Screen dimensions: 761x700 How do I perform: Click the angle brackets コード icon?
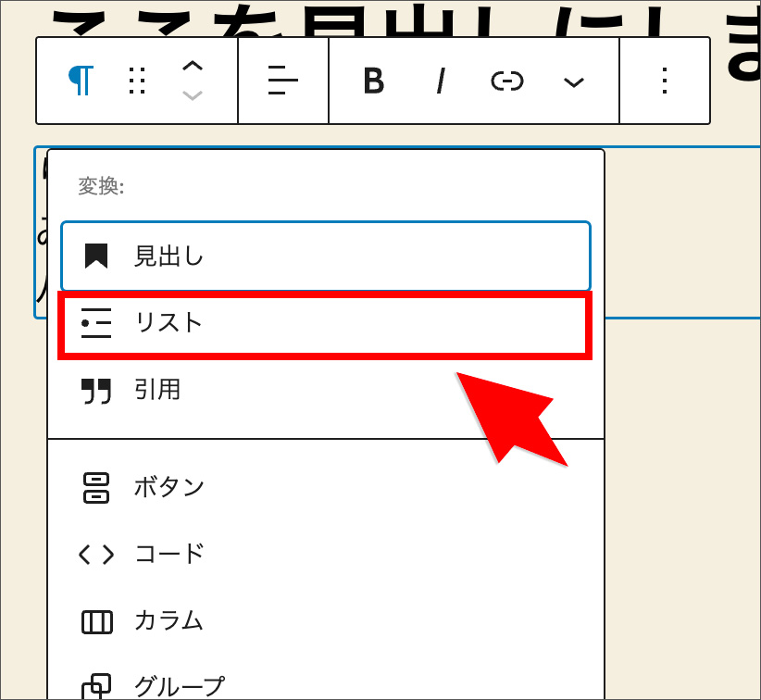point(96,555)
